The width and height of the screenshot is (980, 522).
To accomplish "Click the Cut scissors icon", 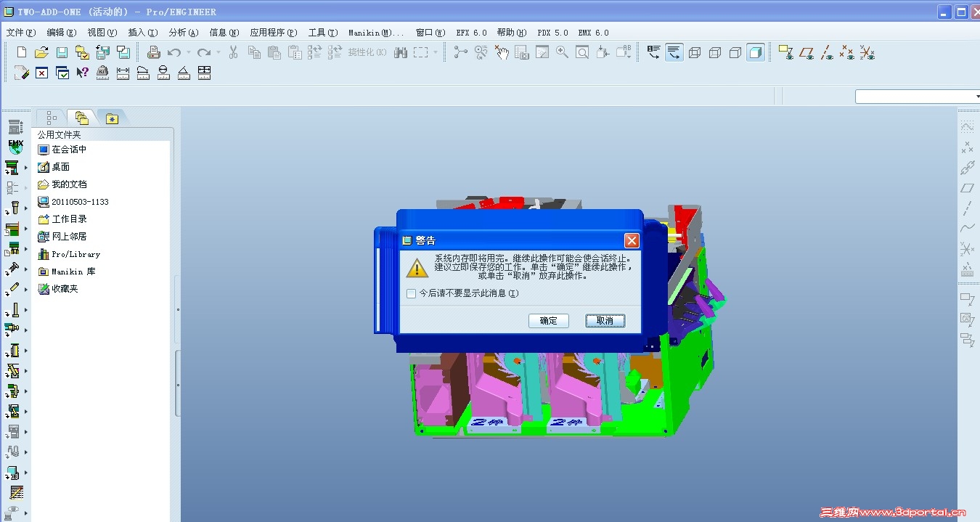I will (233, 52).
